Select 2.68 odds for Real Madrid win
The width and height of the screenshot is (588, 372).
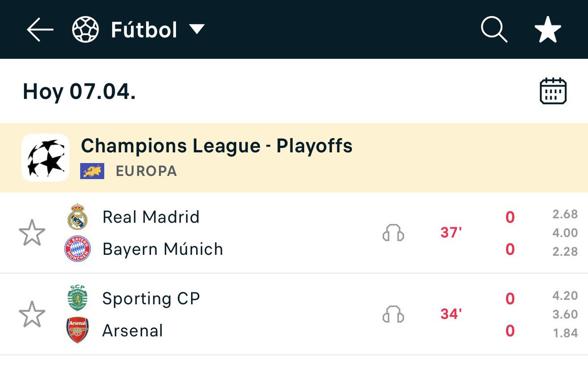pos(564,214)
